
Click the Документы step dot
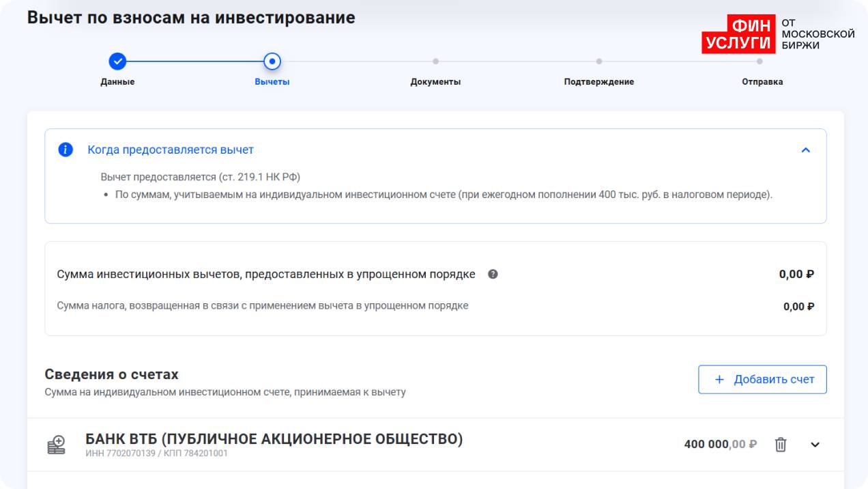tap(435, 61)
